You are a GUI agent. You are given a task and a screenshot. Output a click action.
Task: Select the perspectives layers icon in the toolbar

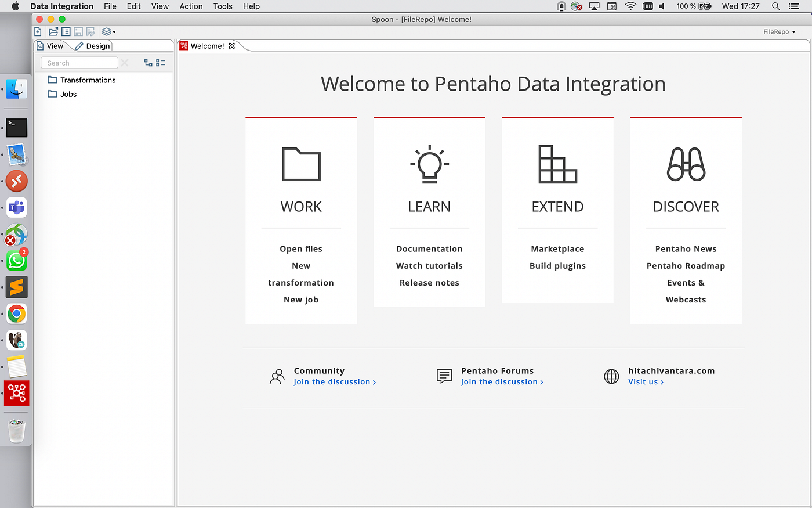[107, 31]
